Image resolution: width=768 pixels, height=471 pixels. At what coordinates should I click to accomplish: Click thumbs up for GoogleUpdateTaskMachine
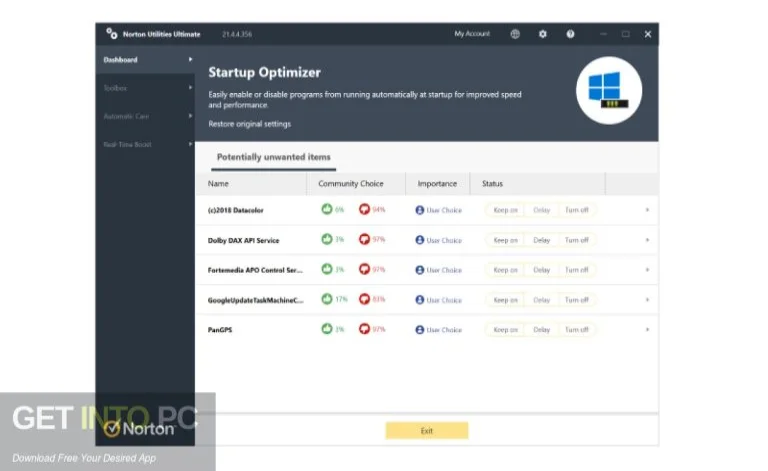(x=327, y=299)
